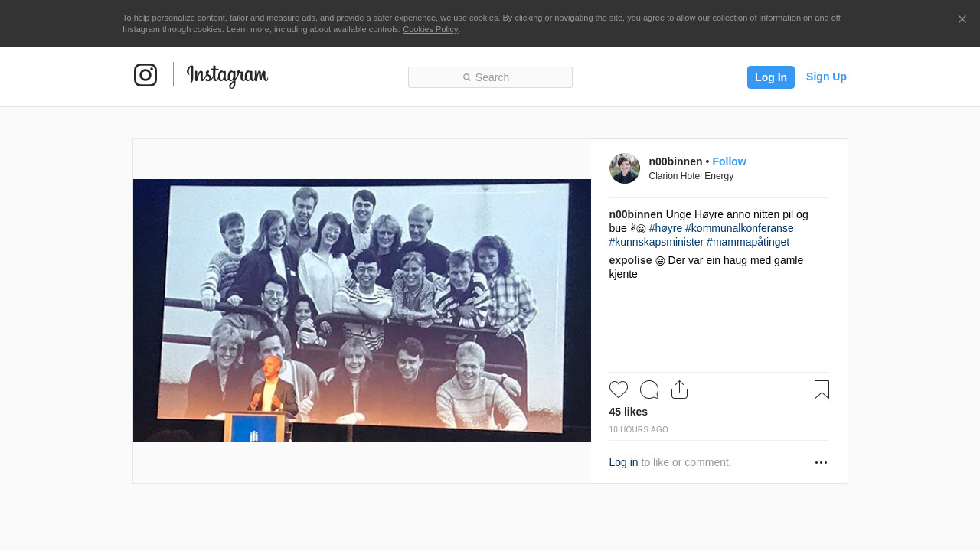Open the #høyre hashtag
The height and width of the screenshot is (551, 980).
point(665,228)
